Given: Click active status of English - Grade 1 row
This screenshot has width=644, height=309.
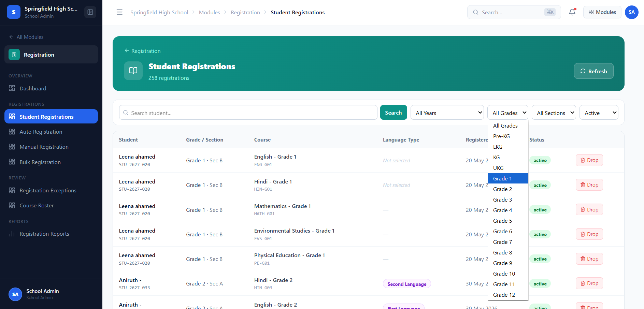Looking at the screenshot, I should [x=540, y=160].
